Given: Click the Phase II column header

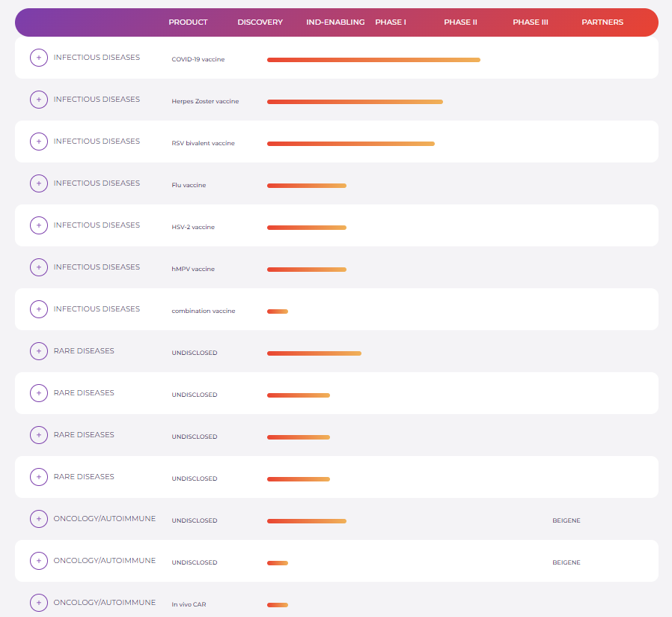Looking at the screenshot, I should pos(460,22).
